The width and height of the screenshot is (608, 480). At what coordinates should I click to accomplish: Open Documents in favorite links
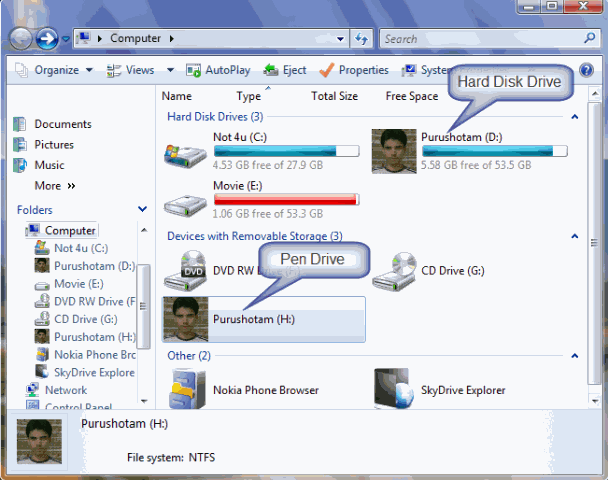click(63, 124)
